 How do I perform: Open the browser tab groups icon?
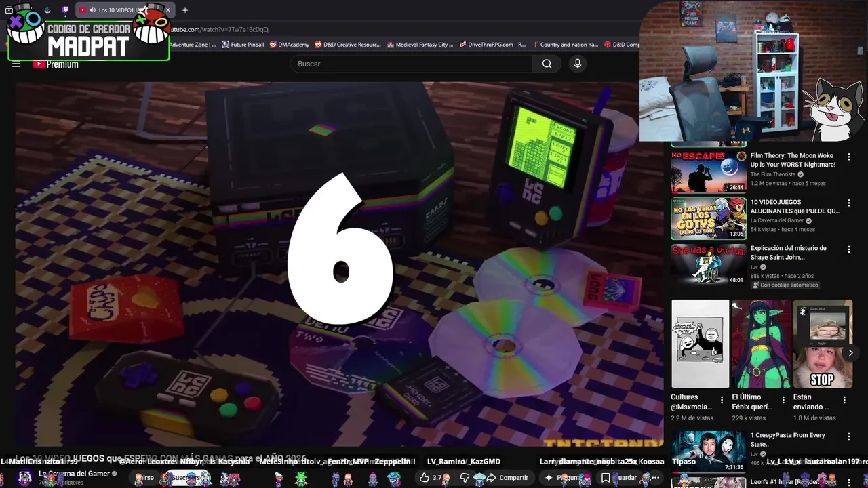click(9, 10)
